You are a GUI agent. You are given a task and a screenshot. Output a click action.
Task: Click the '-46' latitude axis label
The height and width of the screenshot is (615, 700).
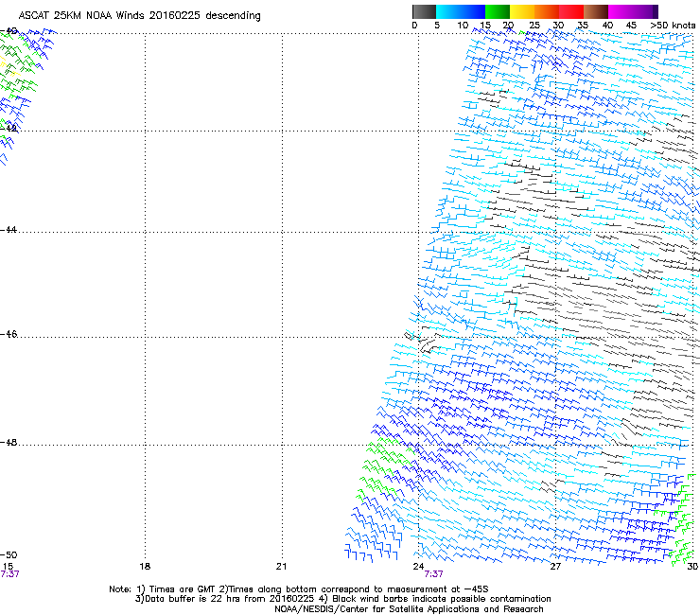coord(9,334)
